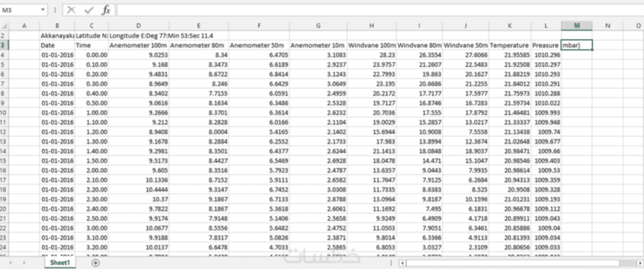This screenshot has height=269, width=644.
Task: Select row 17 header
Action: coord(4,180)
